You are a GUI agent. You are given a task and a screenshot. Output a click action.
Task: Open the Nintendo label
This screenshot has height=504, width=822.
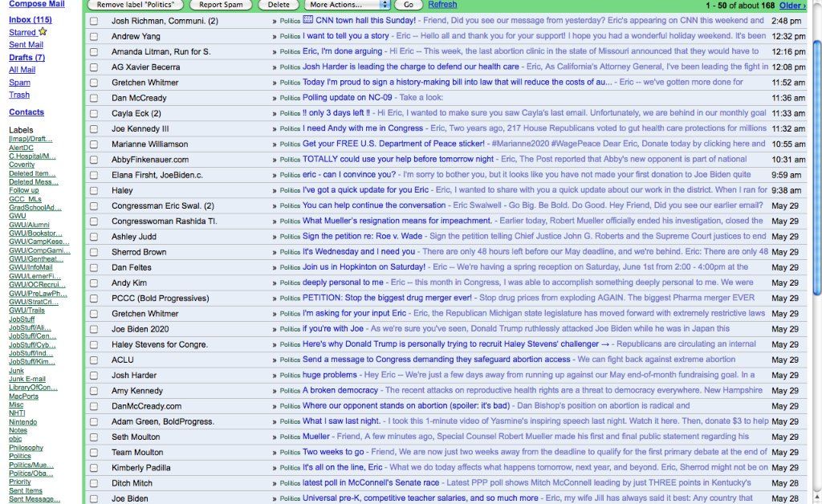coord(22,422)
